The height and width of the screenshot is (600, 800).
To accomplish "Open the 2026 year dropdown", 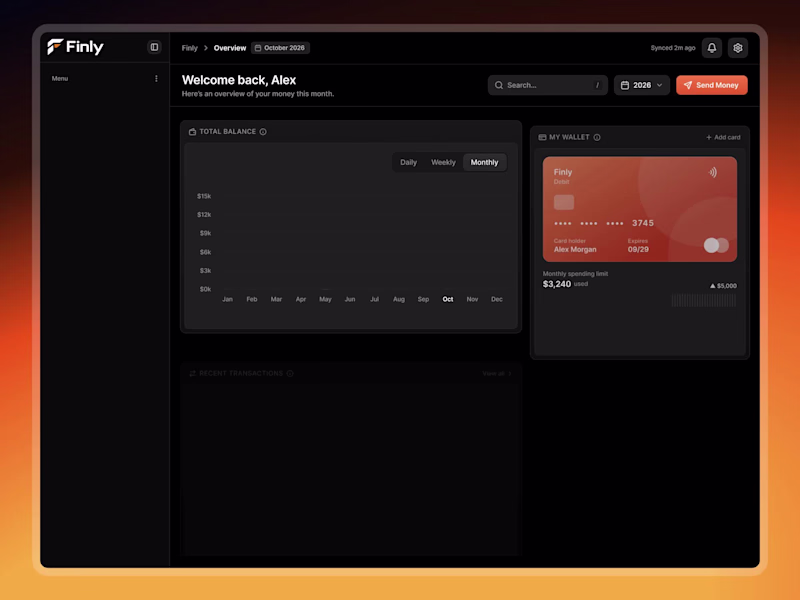I will [641, 85].
